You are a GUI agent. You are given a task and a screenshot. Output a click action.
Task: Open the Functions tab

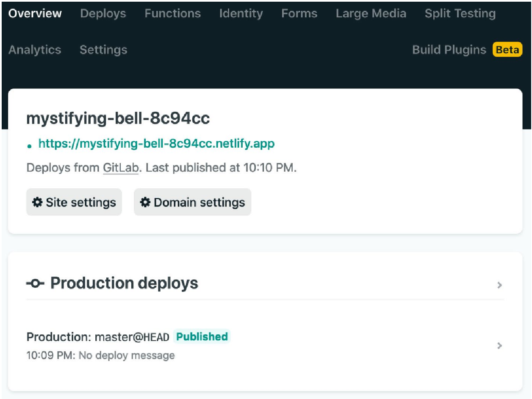[173, 14]
